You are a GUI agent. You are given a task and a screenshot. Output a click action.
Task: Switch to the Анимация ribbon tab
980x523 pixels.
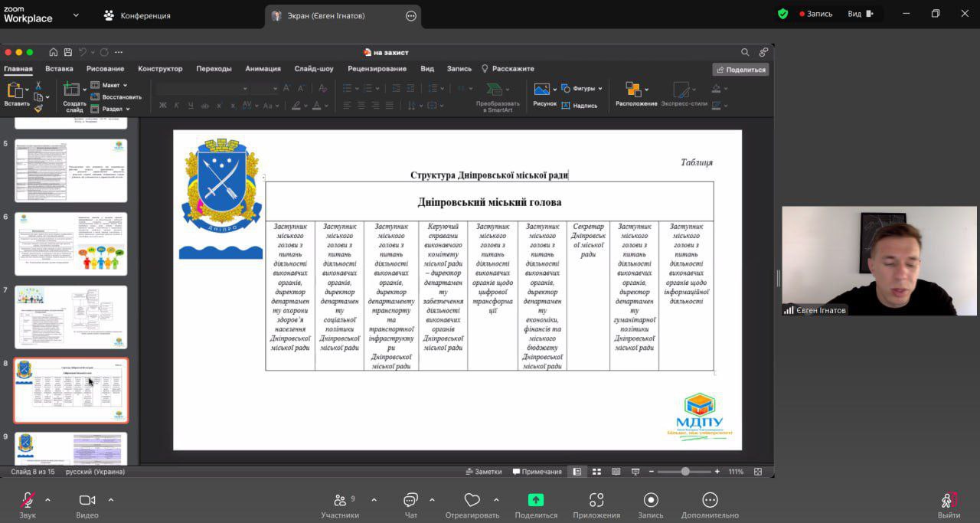tap(263, 69)
